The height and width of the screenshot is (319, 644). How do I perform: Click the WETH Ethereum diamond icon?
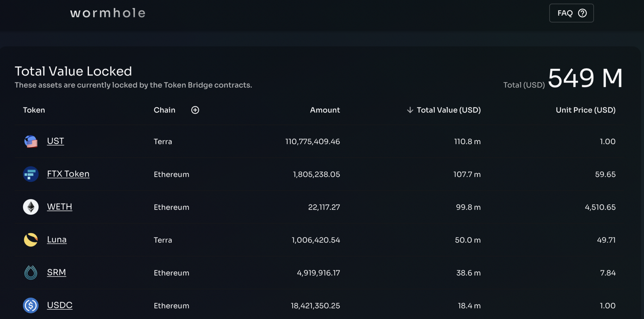(31, 207)
